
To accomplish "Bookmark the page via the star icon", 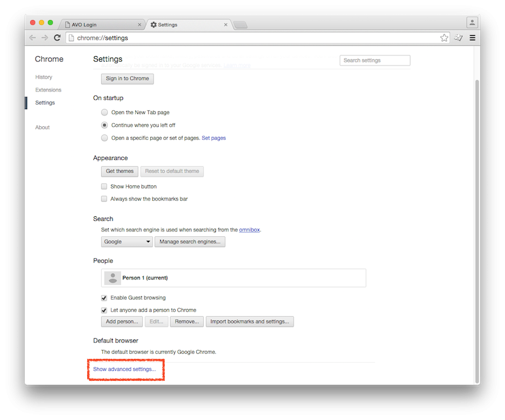I will (444, 37).
